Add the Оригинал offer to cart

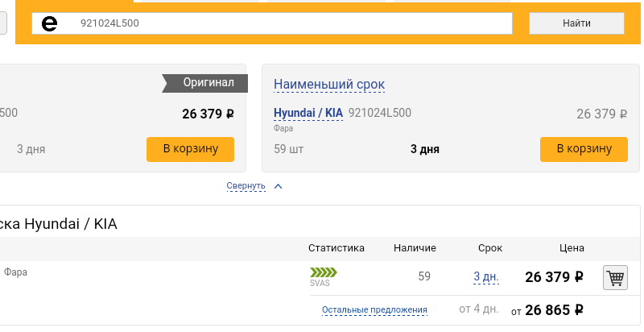coord(190,149)
